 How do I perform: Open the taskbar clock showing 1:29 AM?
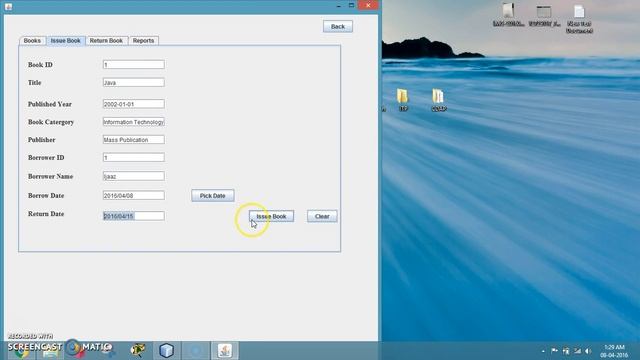[614, 351]
